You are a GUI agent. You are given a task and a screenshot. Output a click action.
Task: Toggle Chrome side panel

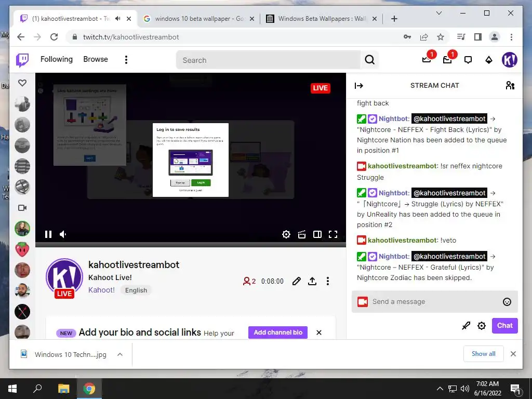(478, 37)
